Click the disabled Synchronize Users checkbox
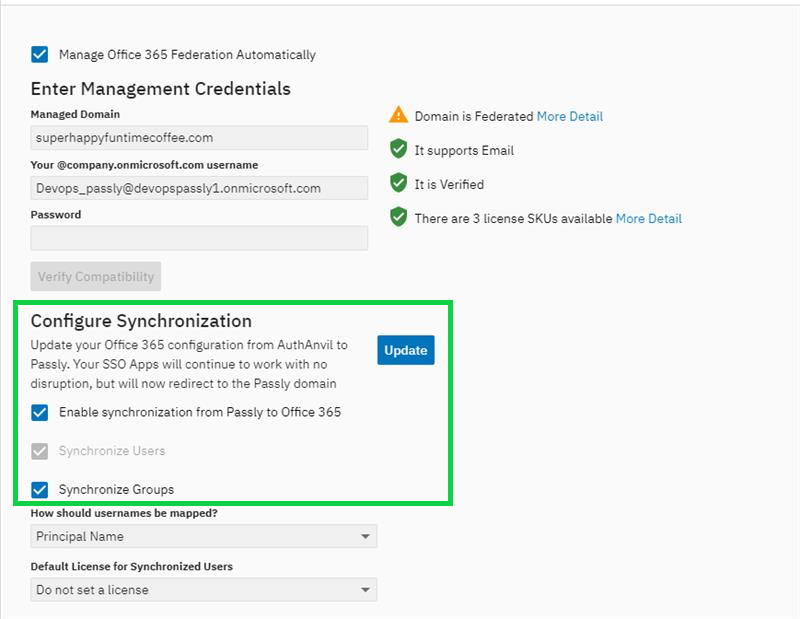 [40, 451]
